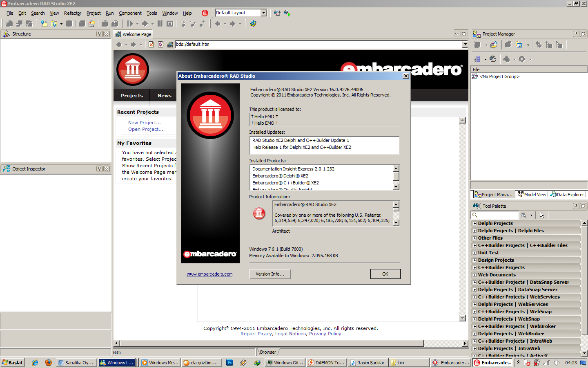
Task: Open Photoshop from the taskbar
Action: pos(229,363)
